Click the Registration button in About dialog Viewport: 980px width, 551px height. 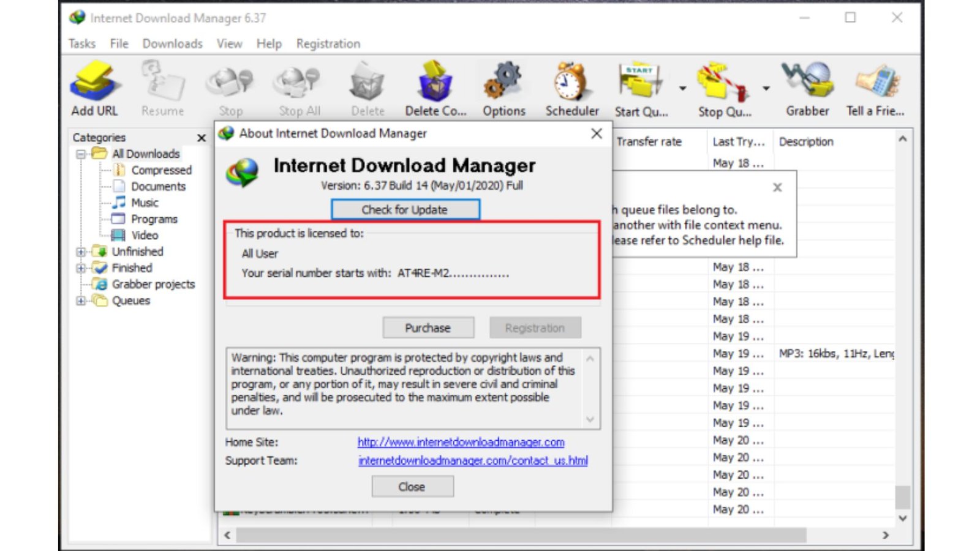coord(535,328)
